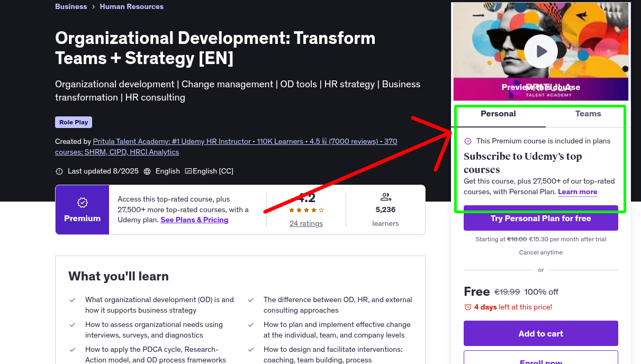Open the Human Resources breadcrumb link
This screenshot has height=364, width=641.
[132, 6]
